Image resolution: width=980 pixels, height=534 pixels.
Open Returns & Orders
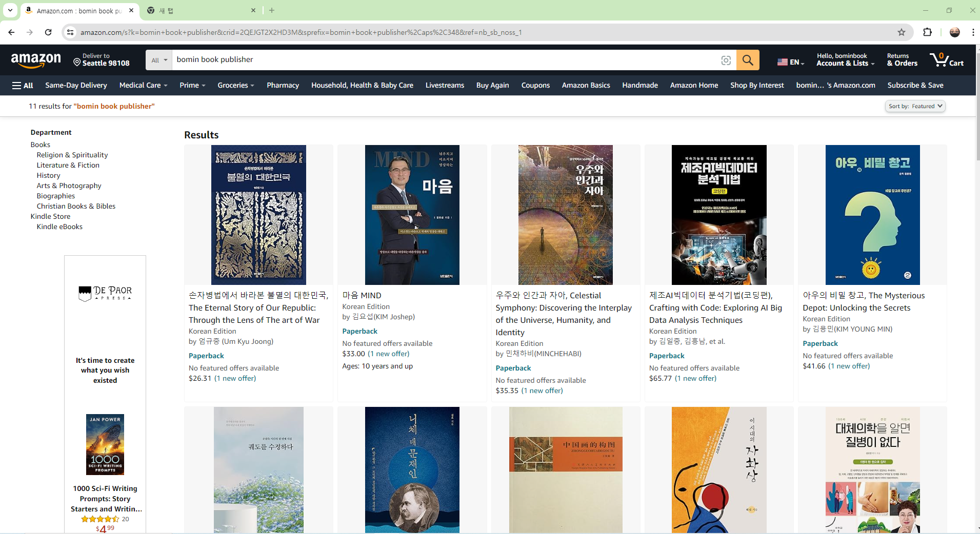click(902, 60)
